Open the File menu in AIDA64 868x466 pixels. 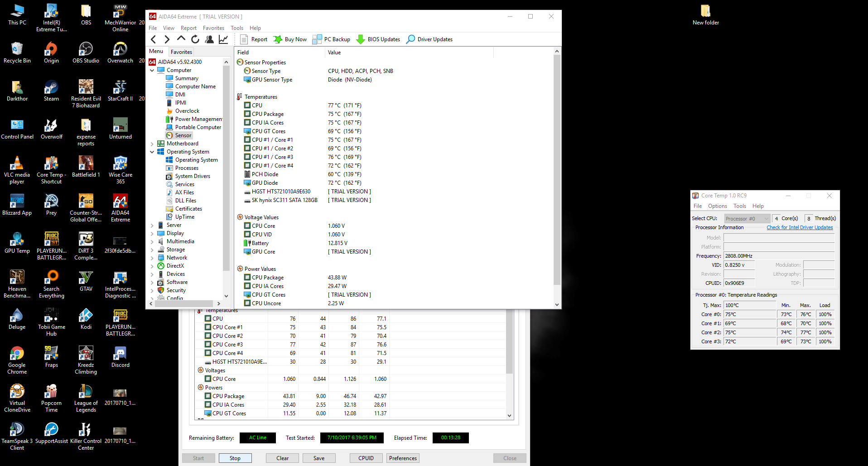[x=153, y=28]
